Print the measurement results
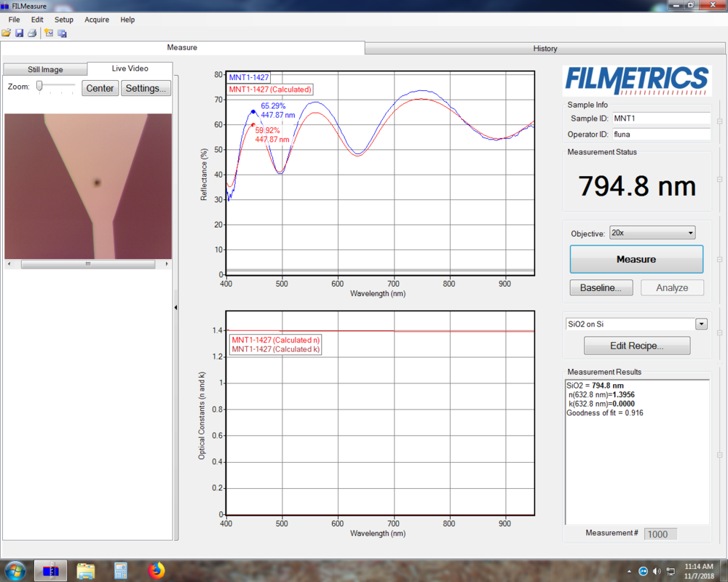Screen dimensions: 728x582 pyautogui.click(x=32, y=33)
